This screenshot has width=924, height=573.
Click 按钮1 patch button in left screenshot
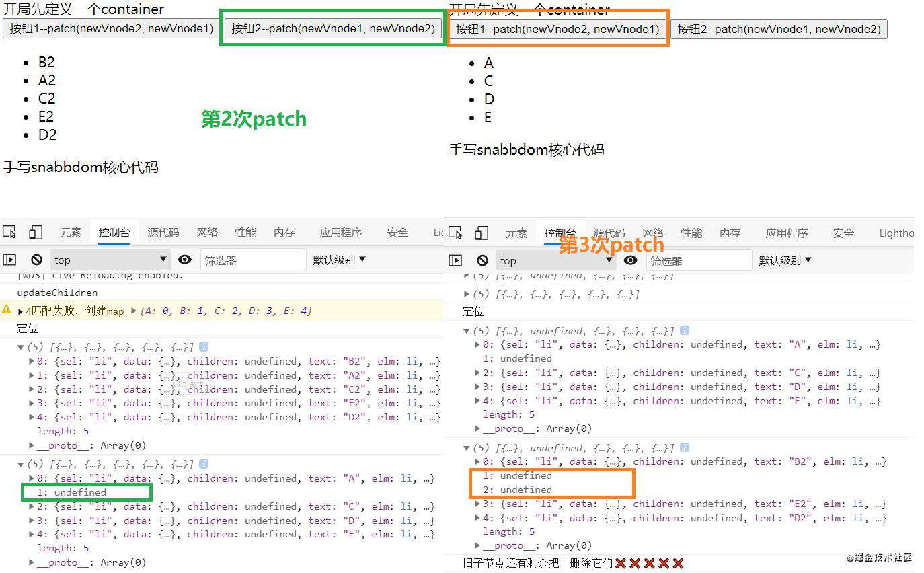coord(112,28)
